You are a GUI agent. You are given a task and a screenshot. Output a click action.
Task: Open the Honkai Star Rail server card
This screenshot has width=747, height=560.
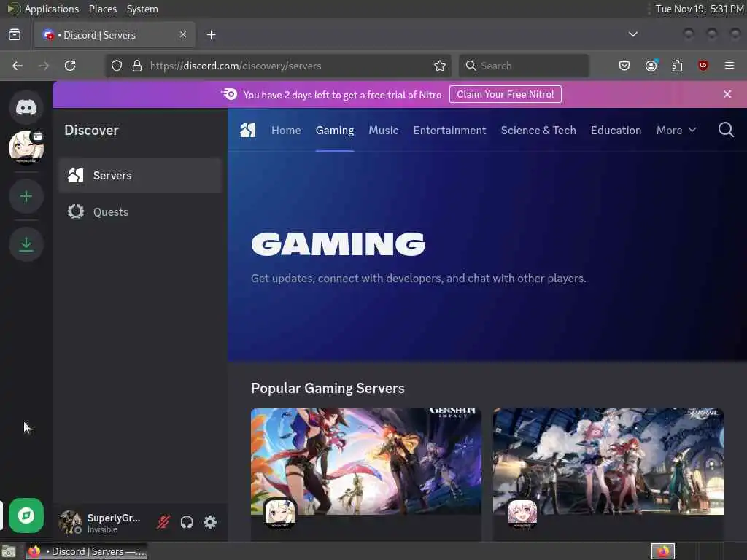click(608, 474)
